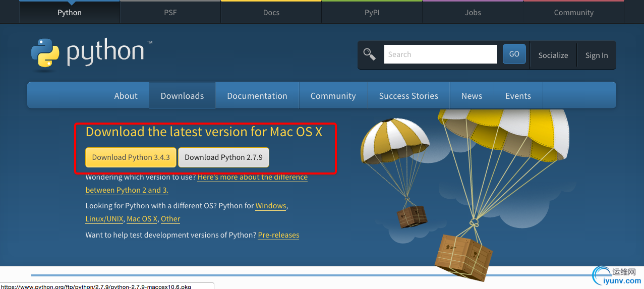Open 'Here's more about the difference' link

[x=253, y=177]
